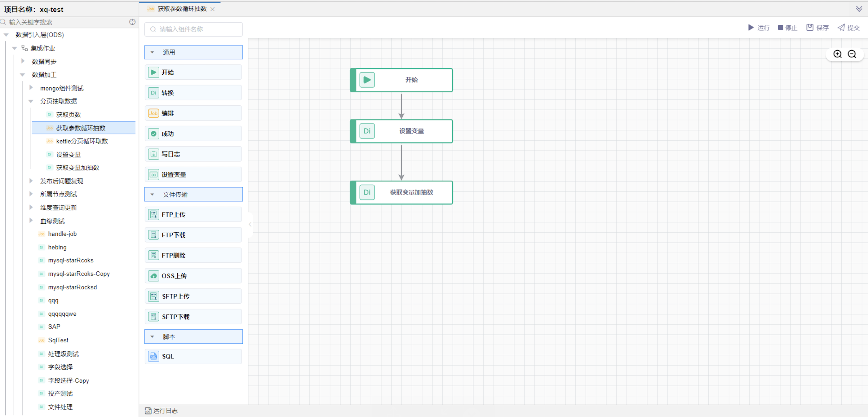Viewport: 868px width, 417px height.
Task: Open kettle分页循环取数 in tree
Action: pyautogui.click(x=82, y=141)
